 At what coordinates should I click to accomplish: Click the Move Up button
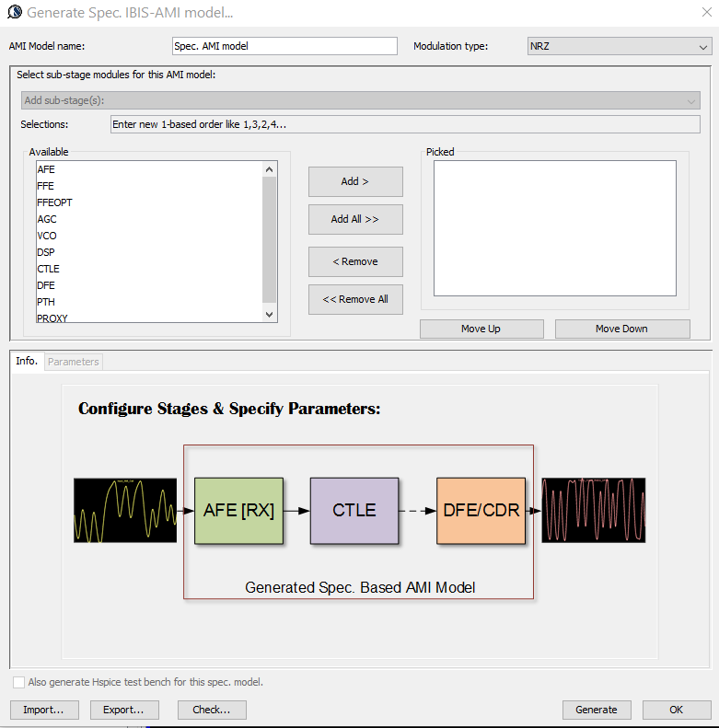tap(481, 329)
